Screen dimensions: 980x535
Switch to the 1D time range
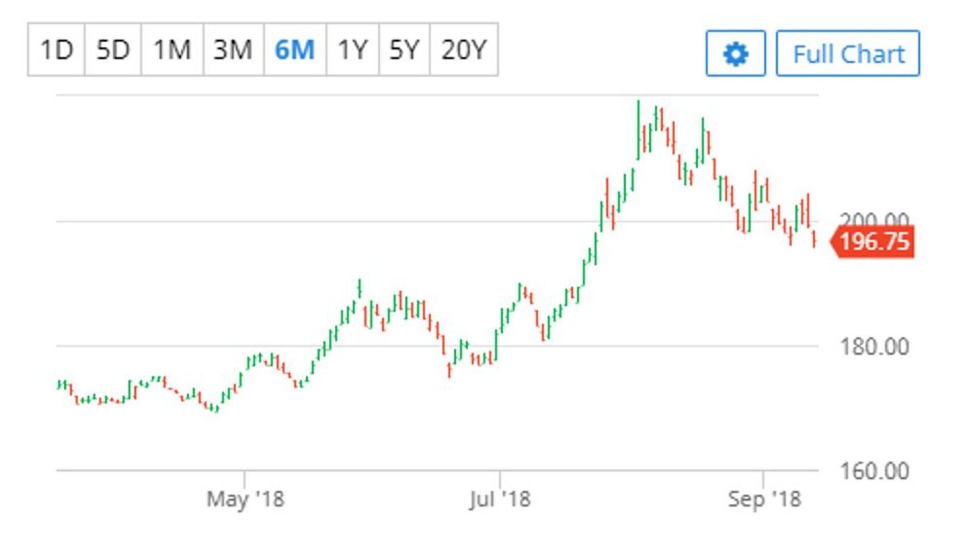tap(56, 50)
